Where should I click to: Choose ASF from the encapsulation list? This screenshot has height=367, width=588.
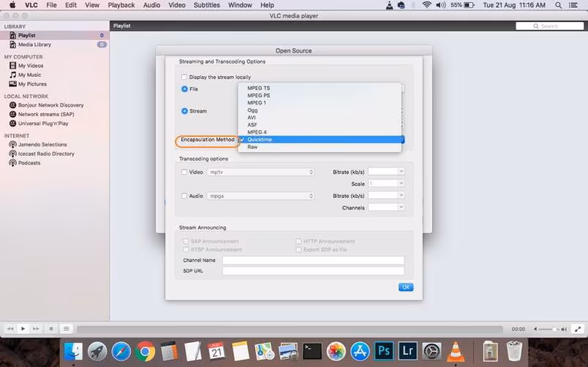coord(320,125)
